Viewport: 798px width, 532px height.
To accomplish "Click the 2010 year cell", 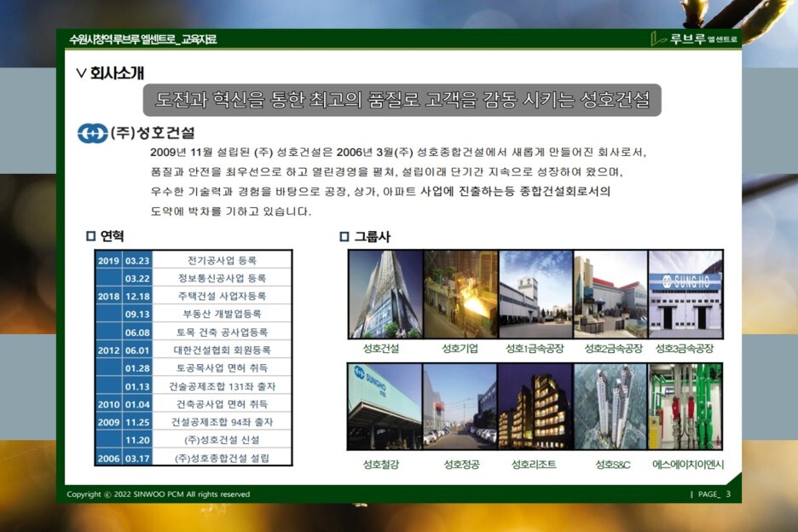I will (108, 404).
